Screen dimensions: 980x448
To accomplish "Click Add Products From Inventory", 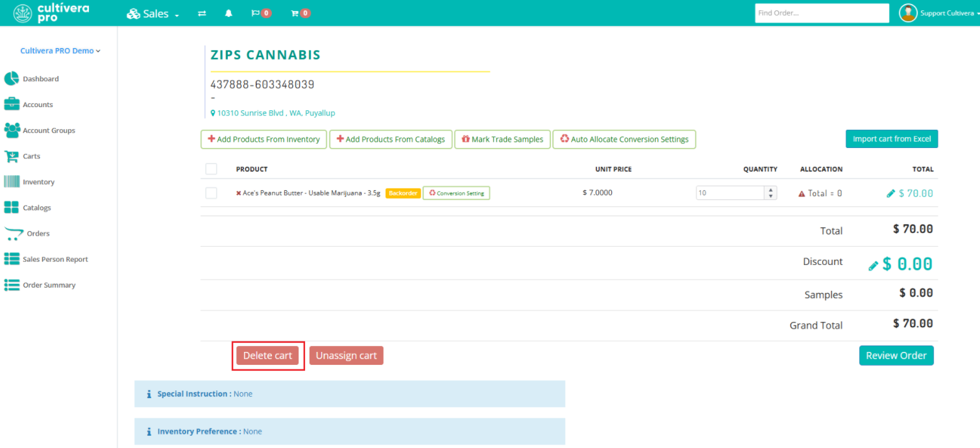I will click(x=263, y=140).
